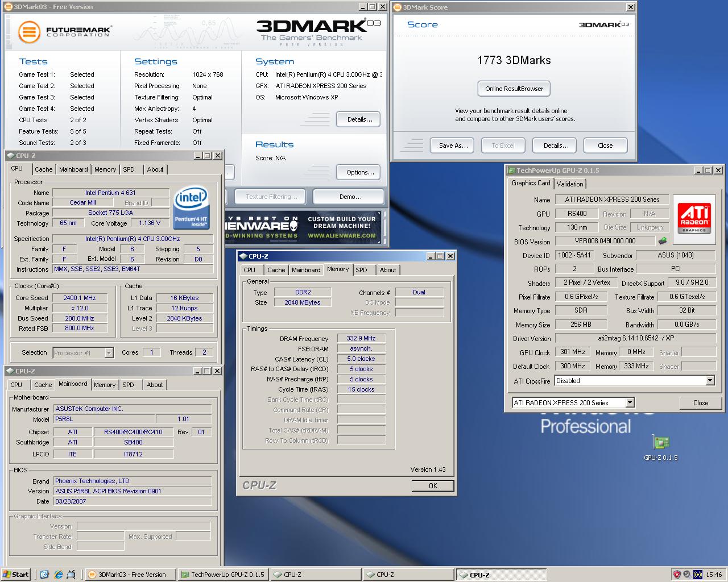Viewport: 728px width, 582px height.
Task: Click Level 2 cache value 2048 KBytes
Action: point(184,318)
